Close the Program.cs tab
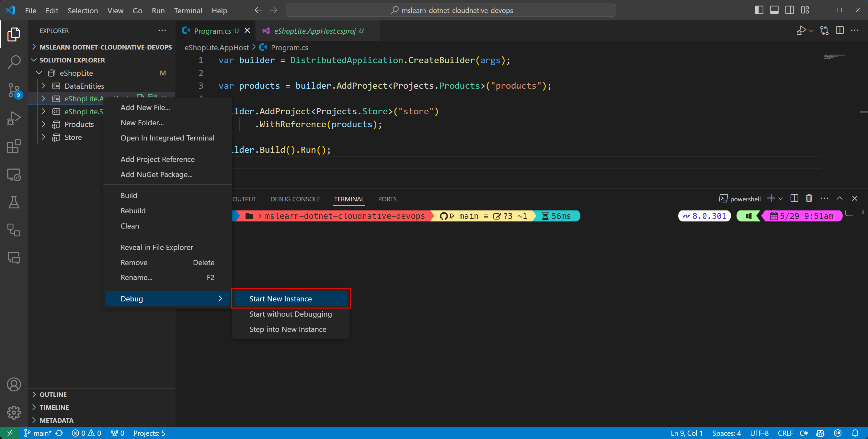This screenshot has height=439, width=868. [247, 31]
